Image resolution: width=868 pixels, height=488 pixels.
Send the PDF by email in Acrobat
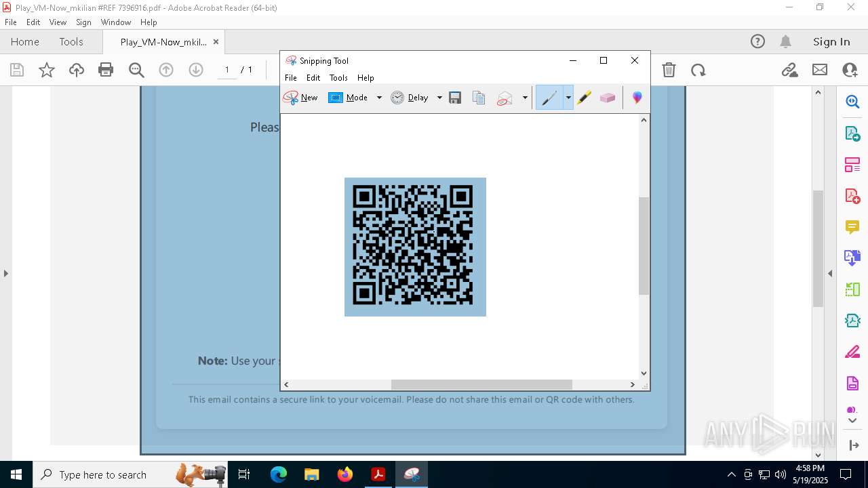coord(820,70)
